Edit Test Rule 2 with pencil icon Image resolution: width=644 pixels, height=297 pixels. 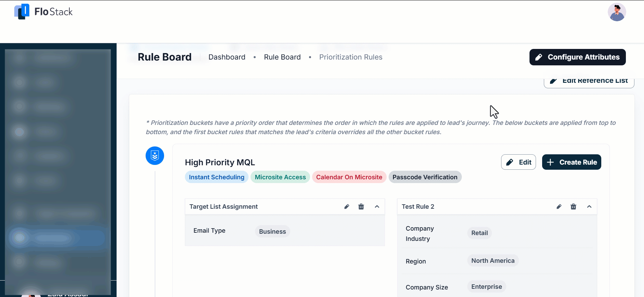click(x=559, y=207)
